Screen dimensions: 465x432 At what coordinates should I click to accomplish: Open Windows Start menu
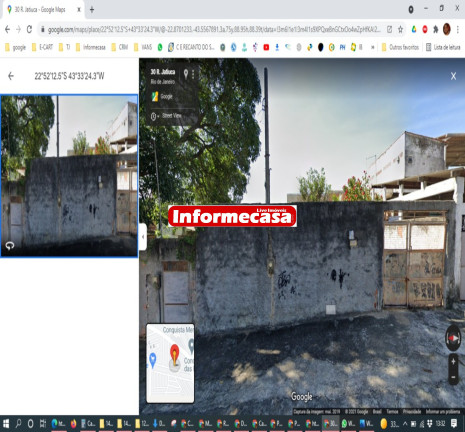[6, 424]
